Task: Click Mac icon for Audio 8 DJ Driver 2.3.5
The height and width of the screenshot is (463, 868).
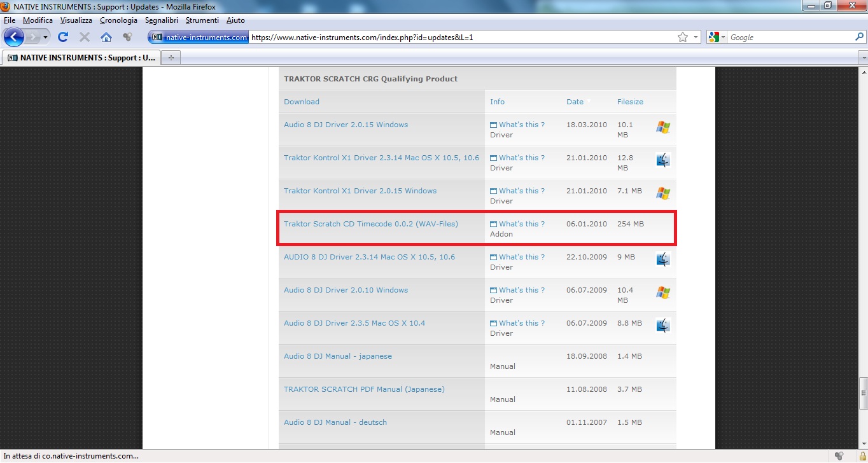Action: pos(663,326)
